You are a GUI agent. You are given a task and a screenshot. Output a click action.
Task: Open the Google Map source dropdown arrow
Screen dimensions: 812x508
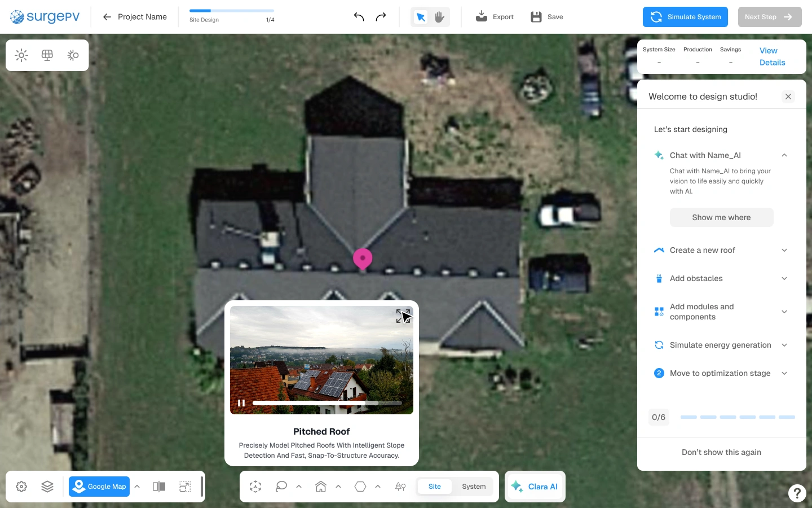(137, 487)
